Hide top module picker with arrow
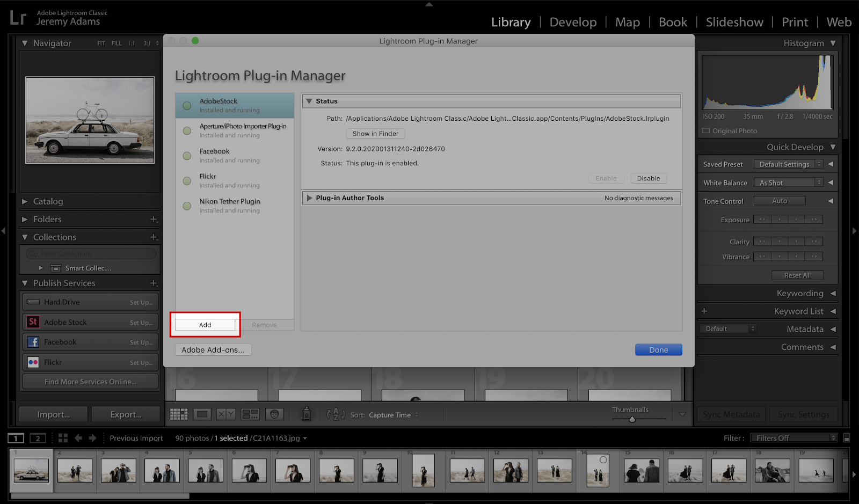This screenshot has height=504, width=859. click(429, 4)
